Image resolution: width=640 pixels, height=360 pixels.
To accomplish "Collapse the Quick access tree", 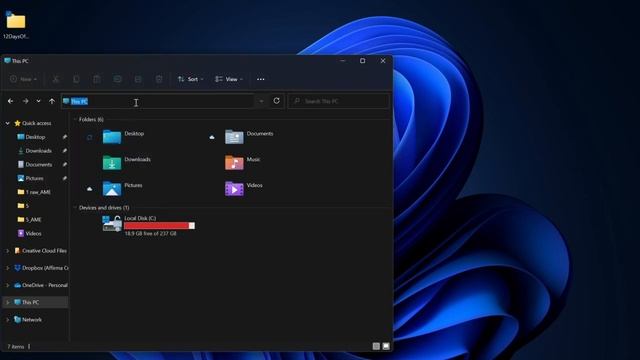I will pos(7,123).
